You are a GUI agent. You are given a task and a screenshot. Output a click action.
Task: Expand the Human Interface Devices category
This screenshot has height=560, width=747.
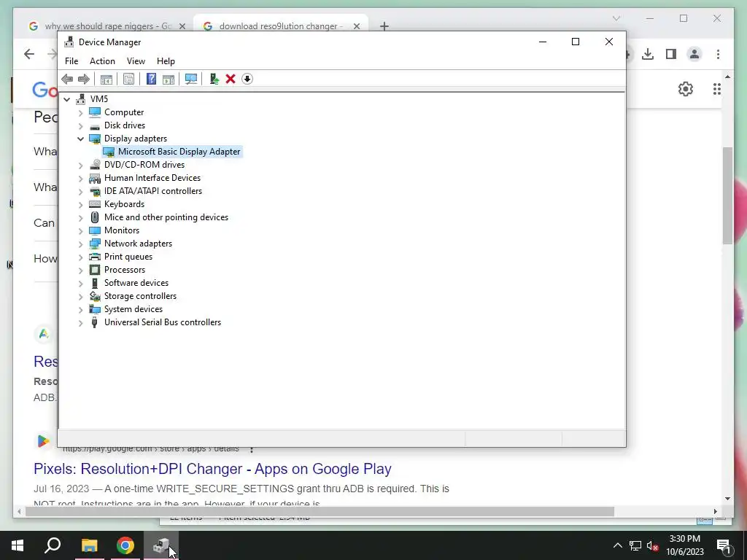coord(80,179)
